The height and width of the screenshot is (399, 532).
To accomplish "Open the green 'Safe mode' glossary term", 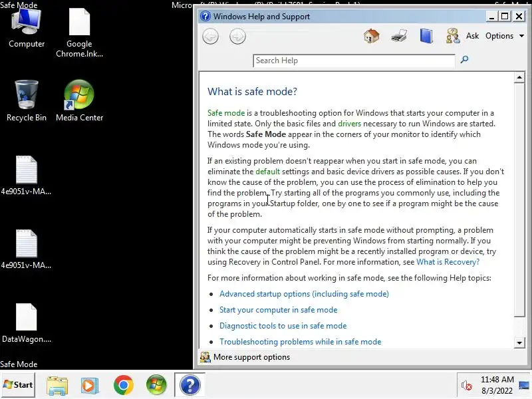I will (x=226, y=112).
